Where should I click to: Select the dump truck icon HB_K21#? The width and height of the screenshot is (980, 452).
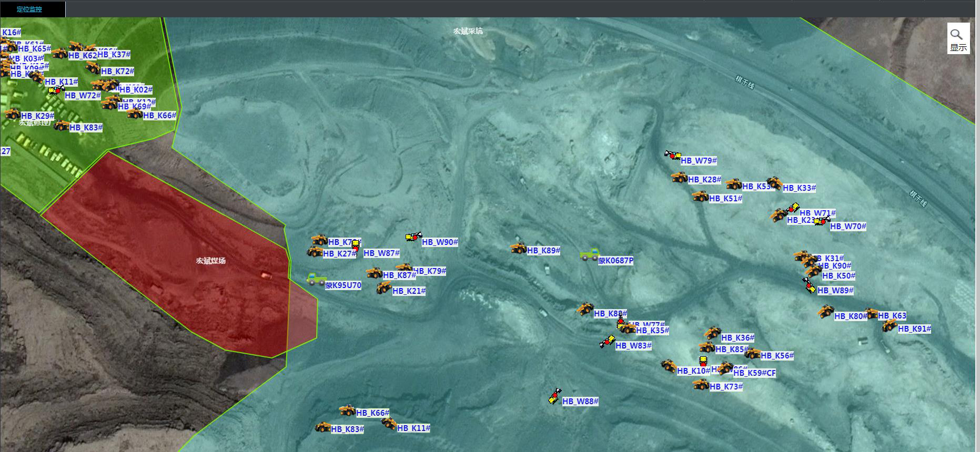click(384, 287)
